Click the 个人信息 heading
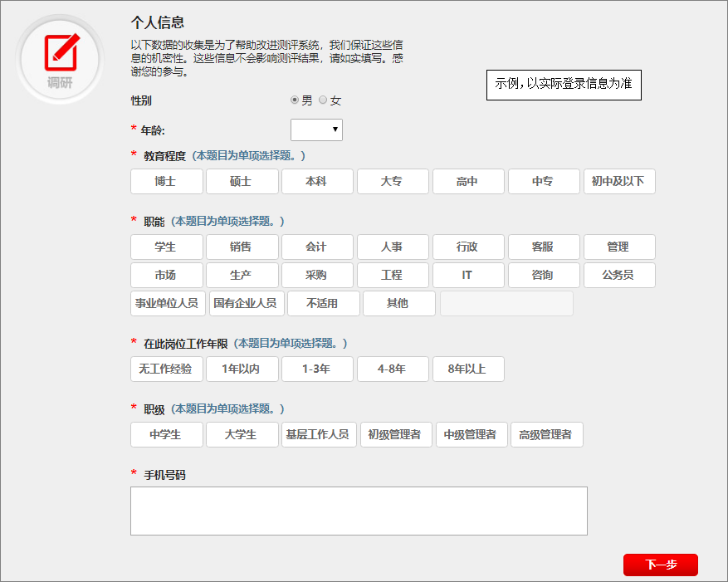The image size is (728, 582). (x=158, y=22)
